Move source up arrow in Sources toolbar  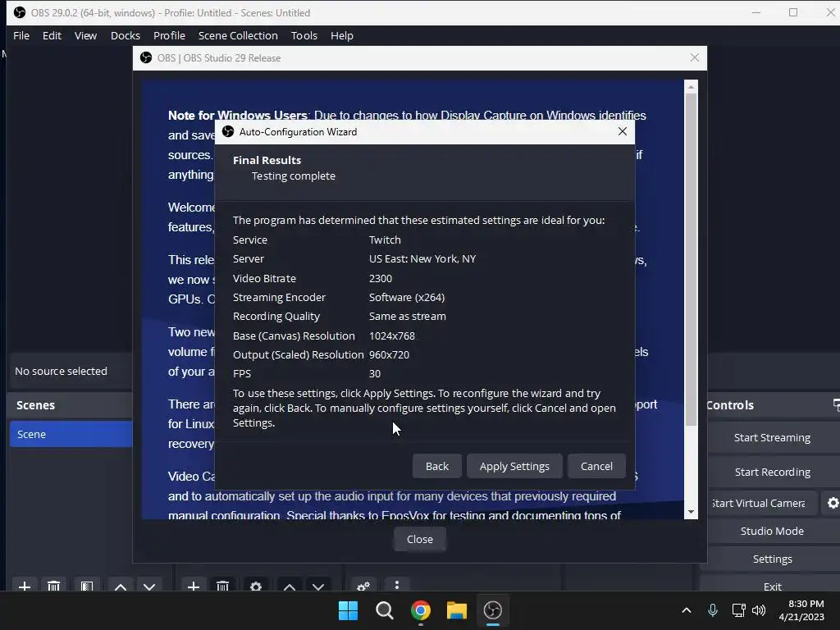[x=290, y=586]
